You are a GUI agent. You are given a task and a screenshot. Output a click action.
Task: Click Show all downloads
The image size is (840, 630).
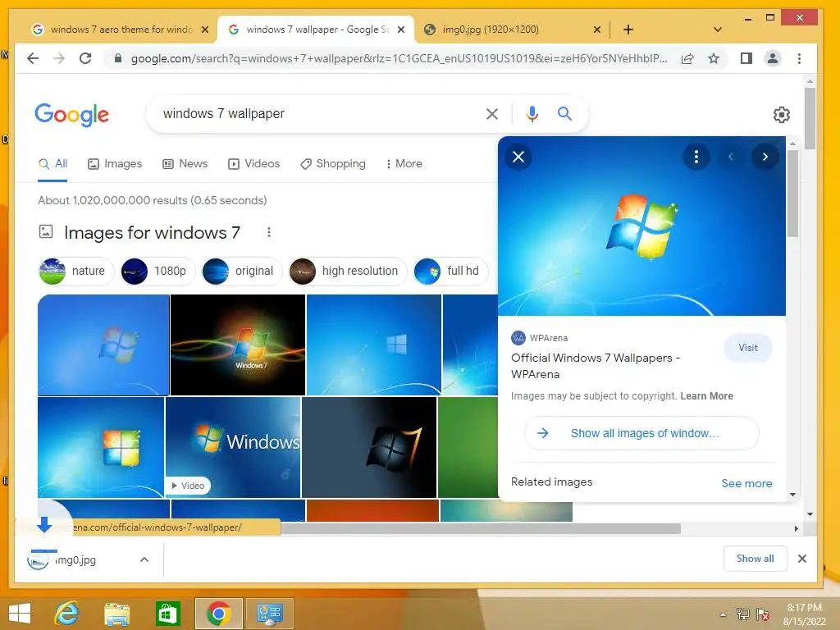coord(755,559)
